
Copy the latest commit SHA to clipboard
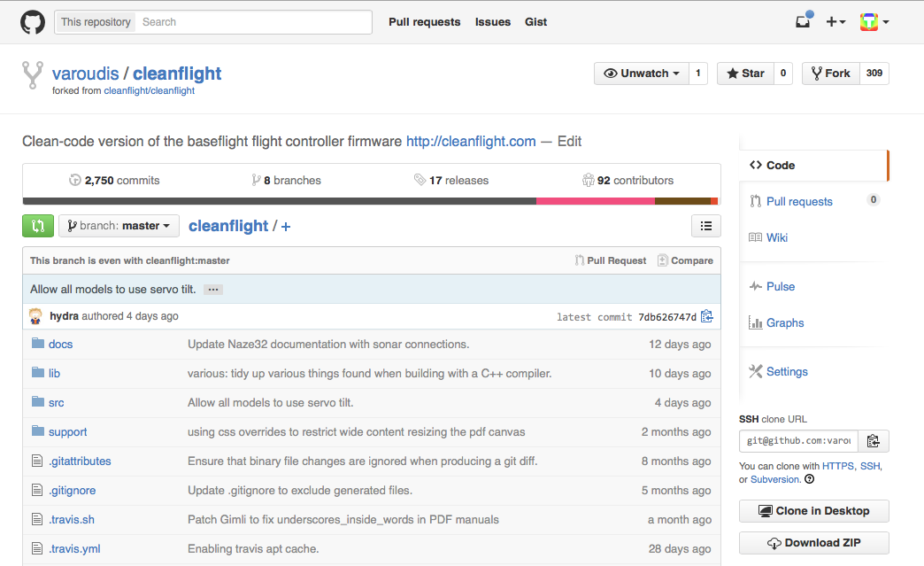click(x=707, y=316)
